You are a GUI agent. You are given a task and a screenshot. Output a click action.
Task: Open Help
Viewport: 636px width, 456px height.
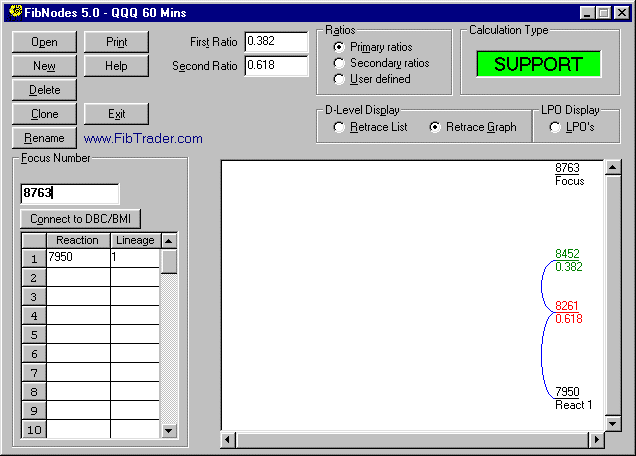pyautogui.click(x=116, y=66)
